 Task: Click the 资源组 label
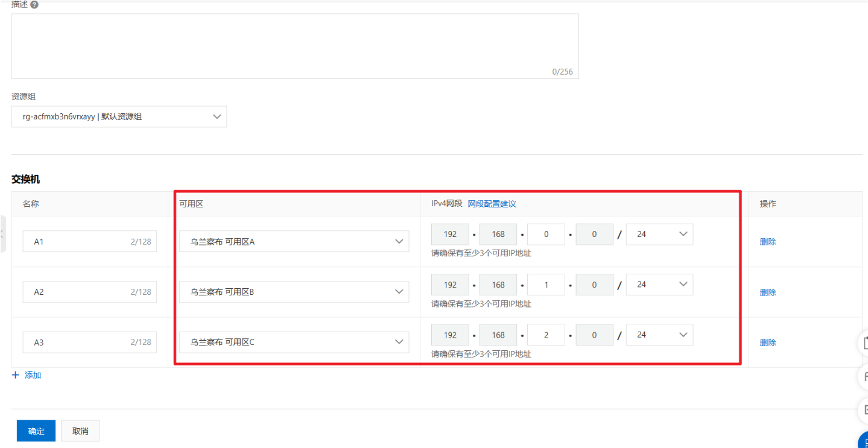24,96
